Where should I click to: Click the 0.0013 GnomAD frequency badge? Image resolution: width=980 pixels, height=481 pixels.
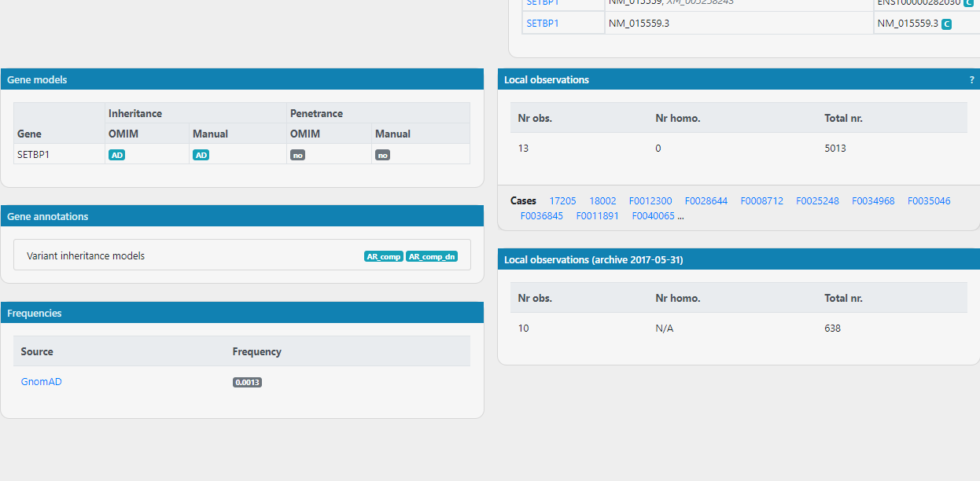pyautogui.click(x=247, y=382)
